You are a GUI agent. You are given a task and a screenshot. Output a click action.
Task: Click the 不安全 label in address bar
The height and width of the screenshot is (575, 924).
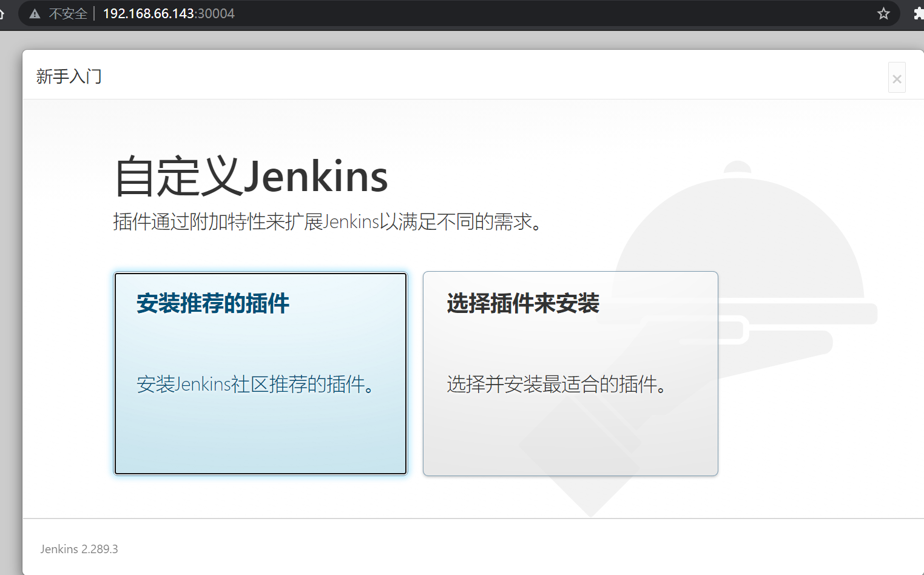coord(68,14)
